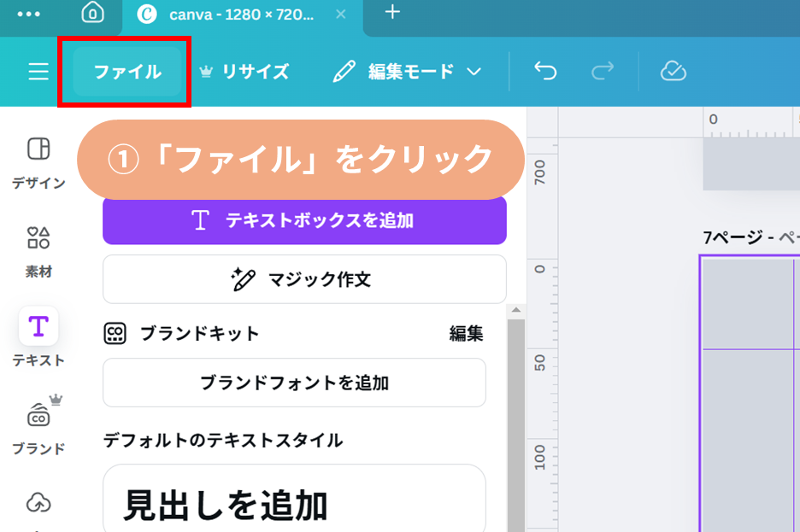Click 編集 next to ブランドキット

(x=466, y=334)
